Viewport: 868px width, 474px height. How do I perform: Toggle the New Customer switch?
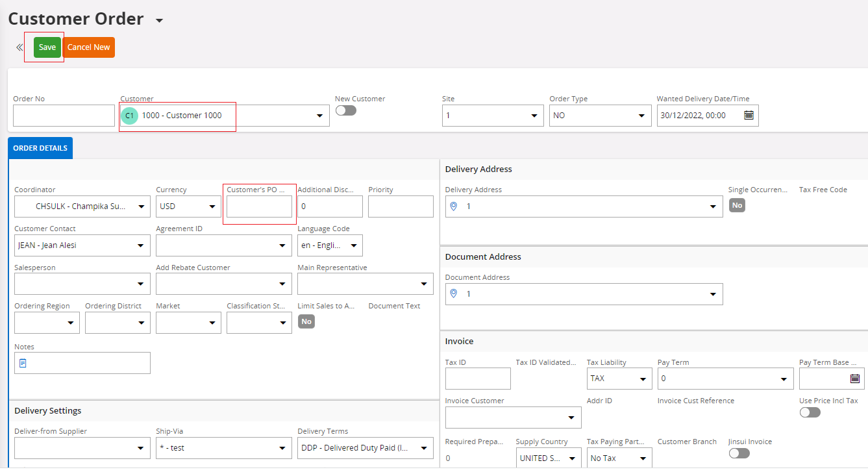click(x=345, y=110)
